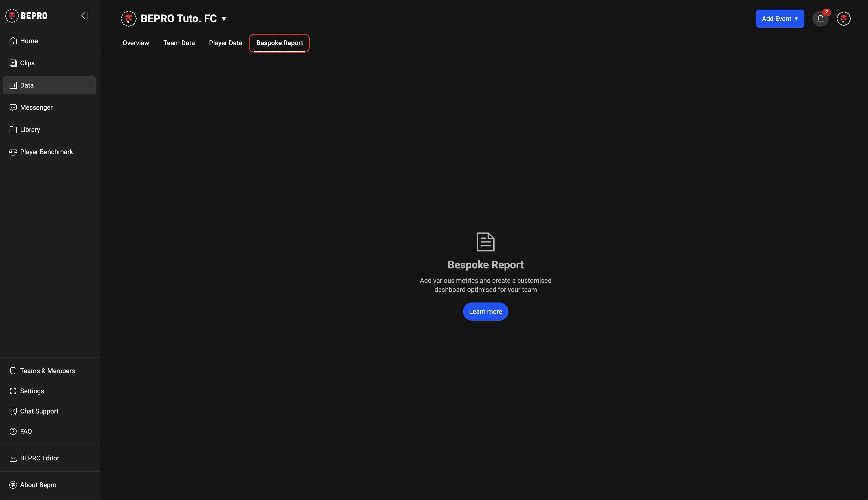Switch to the Team Data tab
This screenshot has width=868, height=500.
(179, 43)
